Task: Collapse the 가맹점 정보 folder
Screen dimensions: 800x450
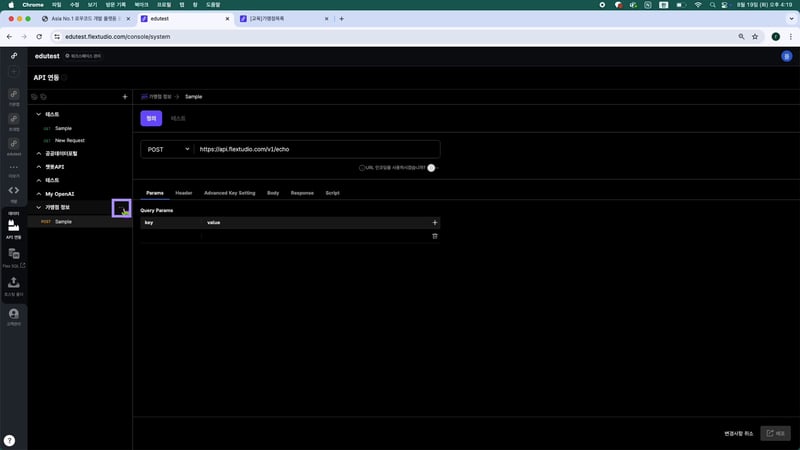Action: (x=38, y=207)
